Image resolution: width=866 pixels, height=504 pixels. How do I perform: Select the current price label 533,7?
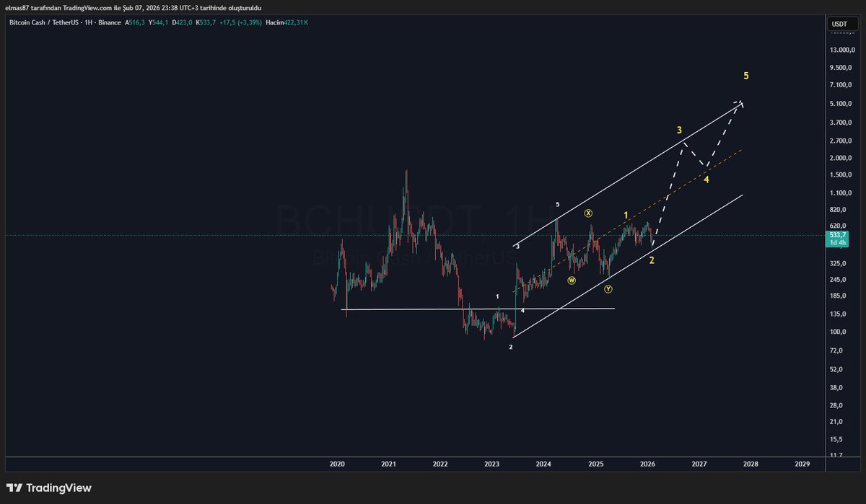click(838, 234)
